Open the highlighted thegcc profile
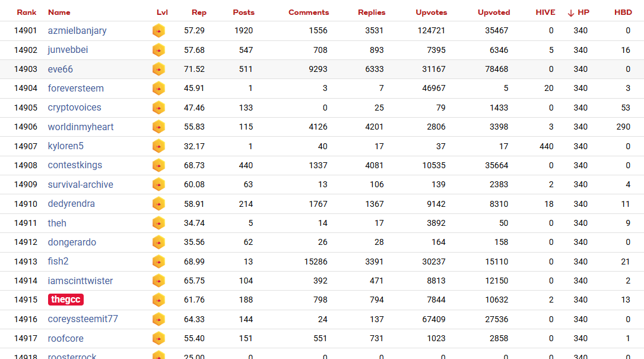Viewport: 644px width, 359px height. (x=66, y=300)
